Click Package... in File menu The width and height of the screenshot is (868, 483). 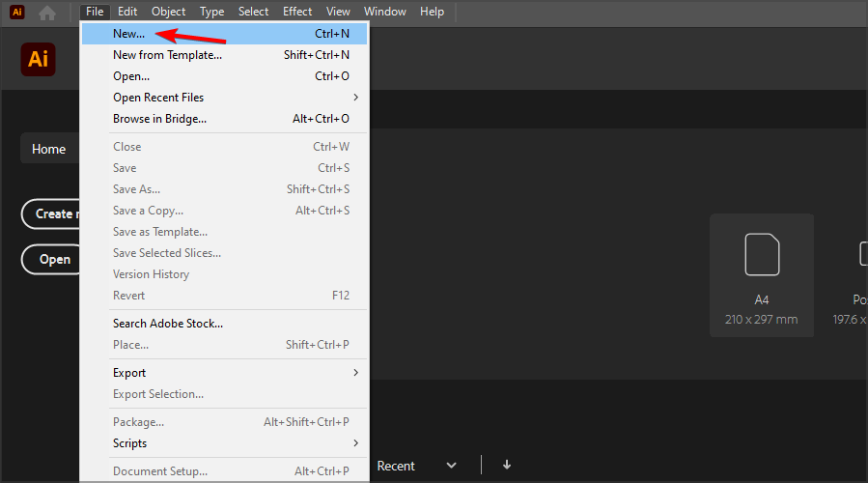(224, 422)
